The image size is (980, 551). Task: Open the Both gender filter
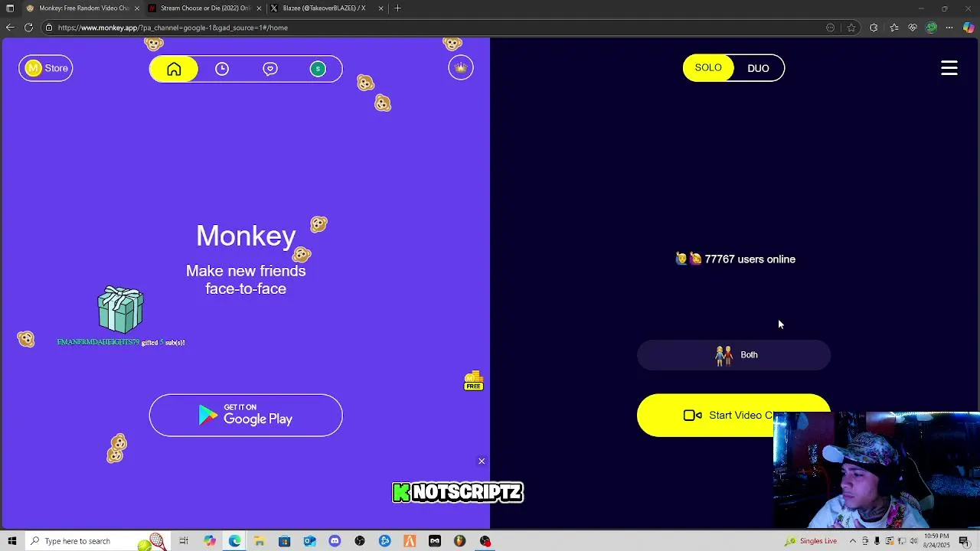pyautogui.click(x=733, y=355)
